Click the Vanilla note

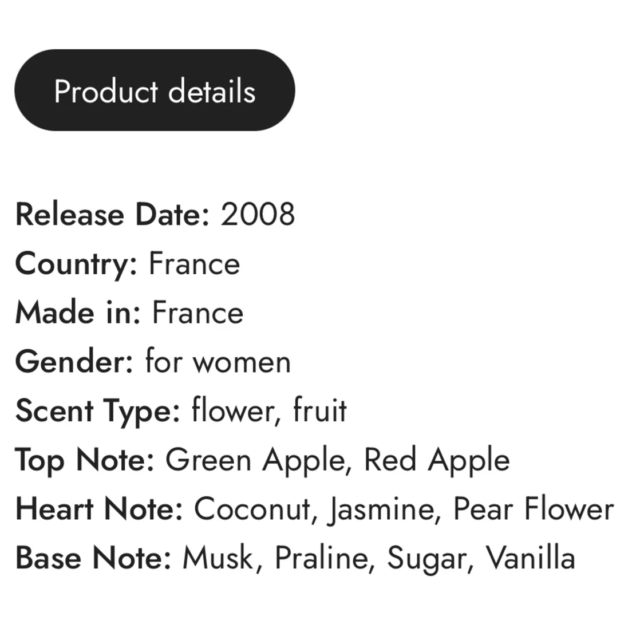click(x=530, y=558)
